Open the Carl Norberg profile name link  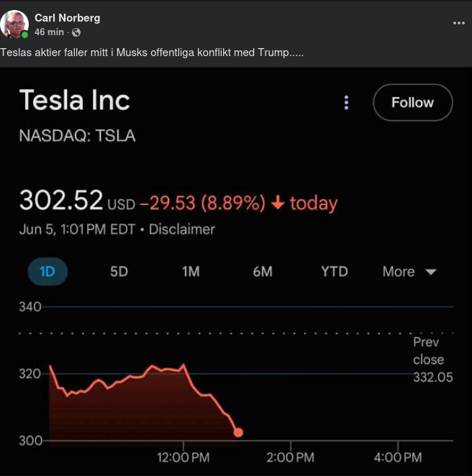[67, 18]
